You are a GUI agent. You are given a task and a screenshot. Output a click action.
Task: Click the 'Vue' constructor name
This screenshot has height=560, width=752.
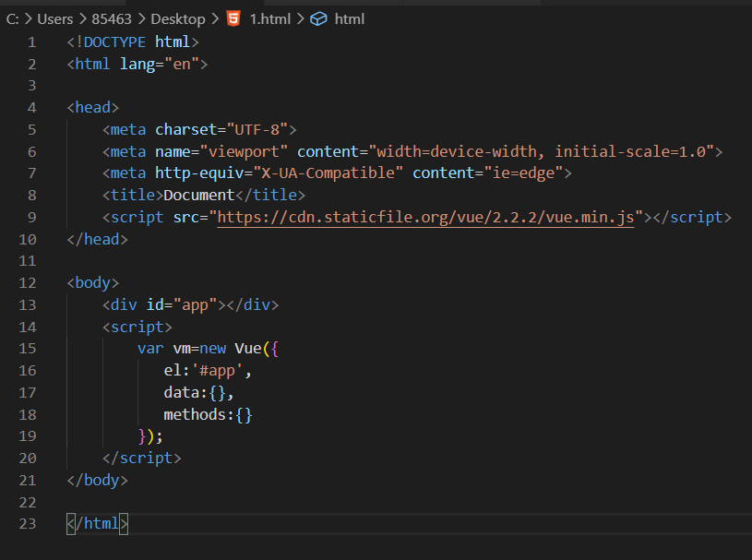click(x=248, y=349)
